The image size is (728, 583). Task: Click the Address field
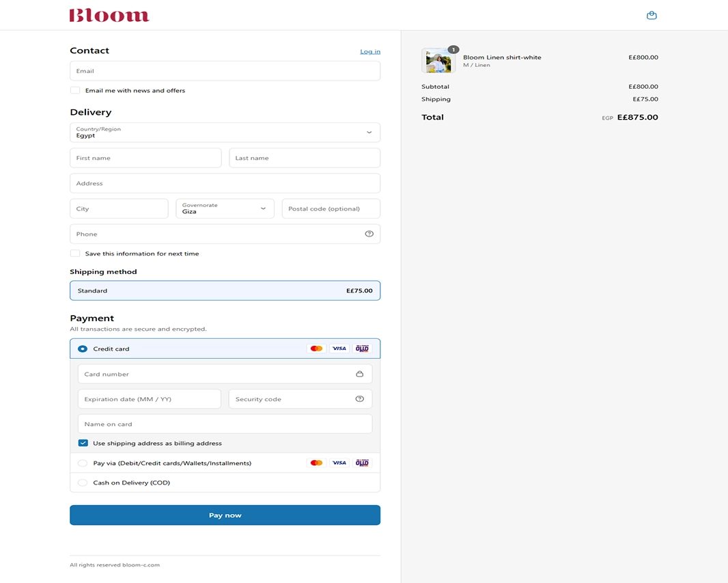pos(225,183)
